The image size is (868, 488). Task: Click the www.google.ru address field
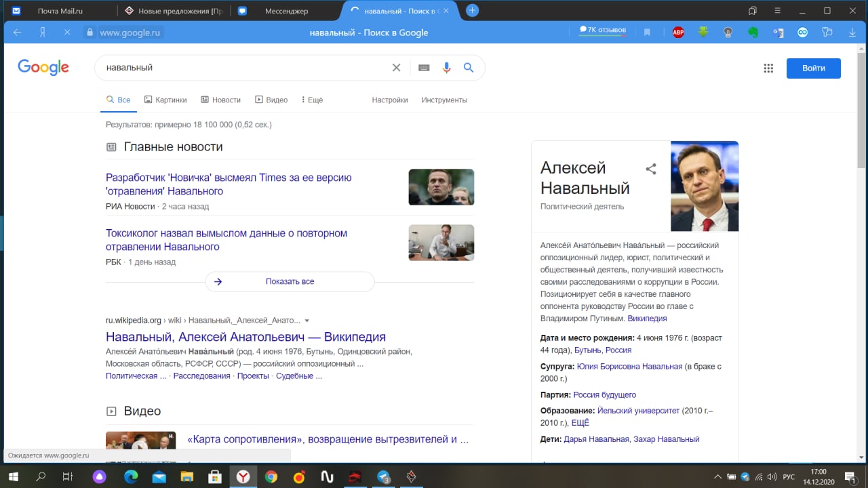tap(129, 33)
